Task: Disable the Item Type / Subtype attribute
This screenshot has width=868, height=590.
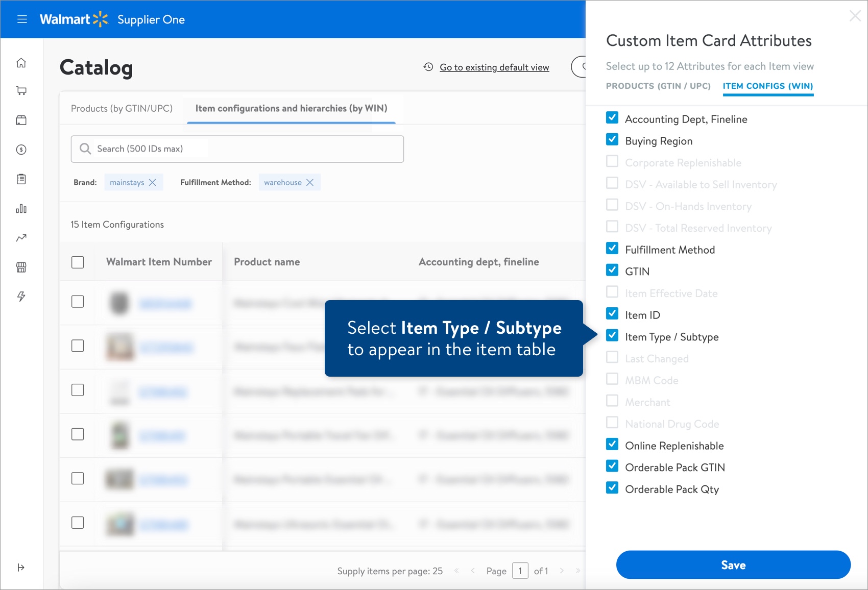Action: 612,335
